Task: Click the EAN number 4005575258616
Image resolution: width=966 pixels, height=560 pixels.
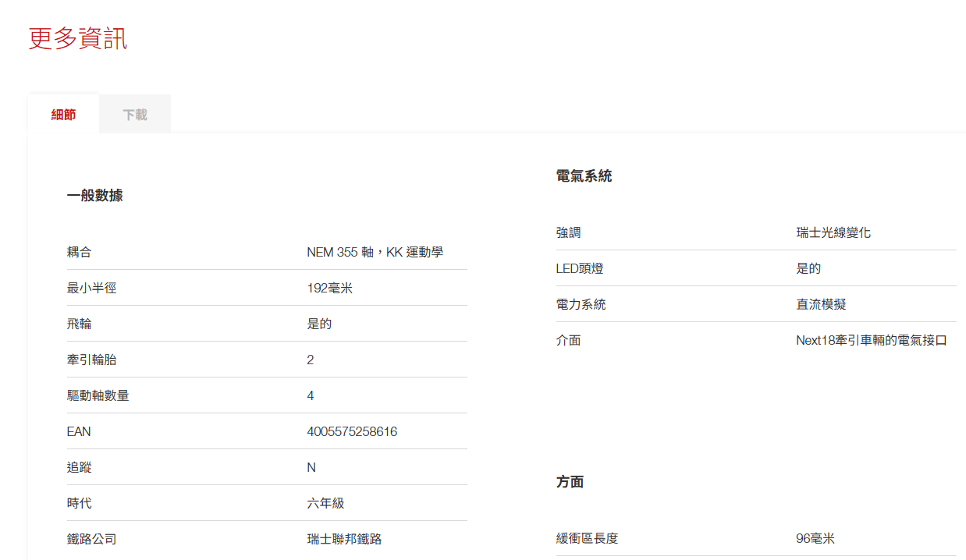Action: point(352,431)
